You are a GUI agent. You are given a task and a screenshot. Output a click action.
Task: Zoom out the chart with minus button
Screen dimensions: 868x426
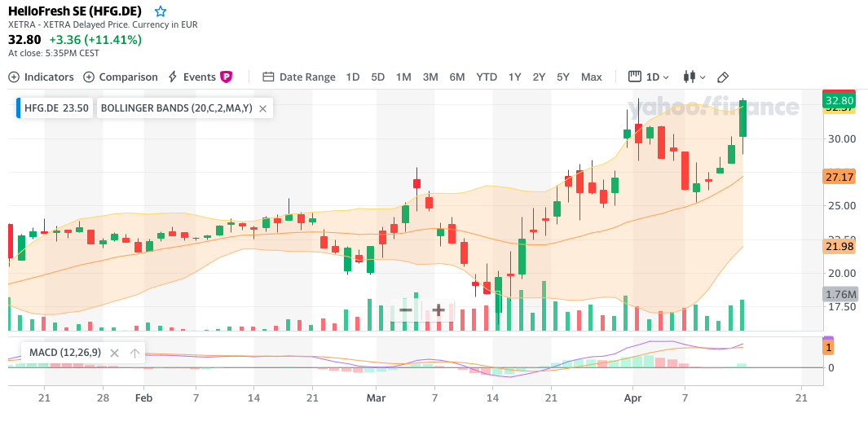(x=406, y=310)
